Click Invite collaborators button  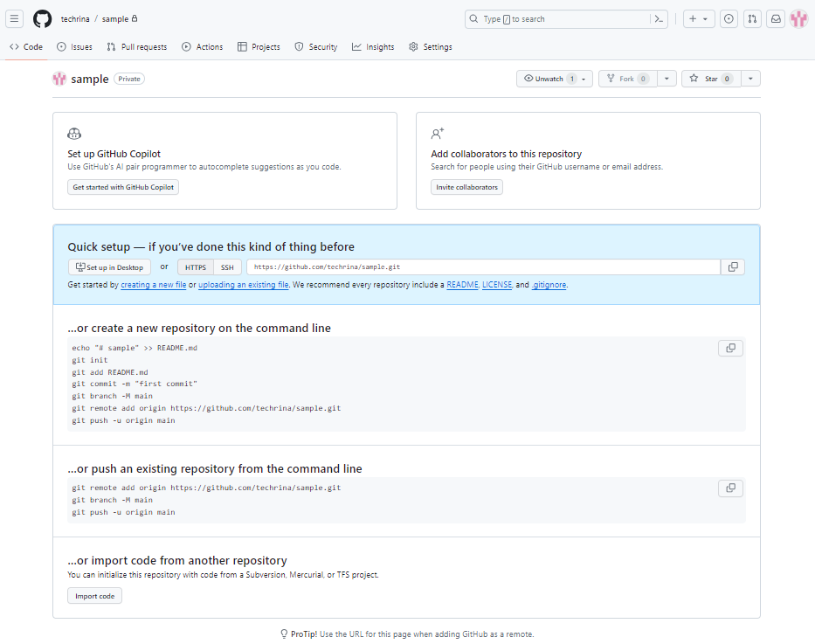coord(466,187)
